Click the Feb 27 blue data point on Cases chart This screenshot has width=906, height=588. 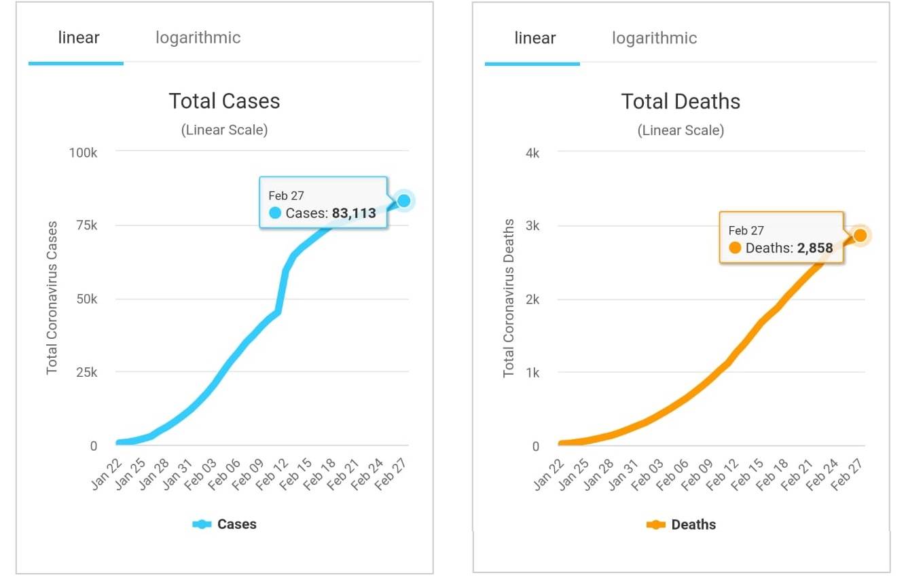(403, 200)
